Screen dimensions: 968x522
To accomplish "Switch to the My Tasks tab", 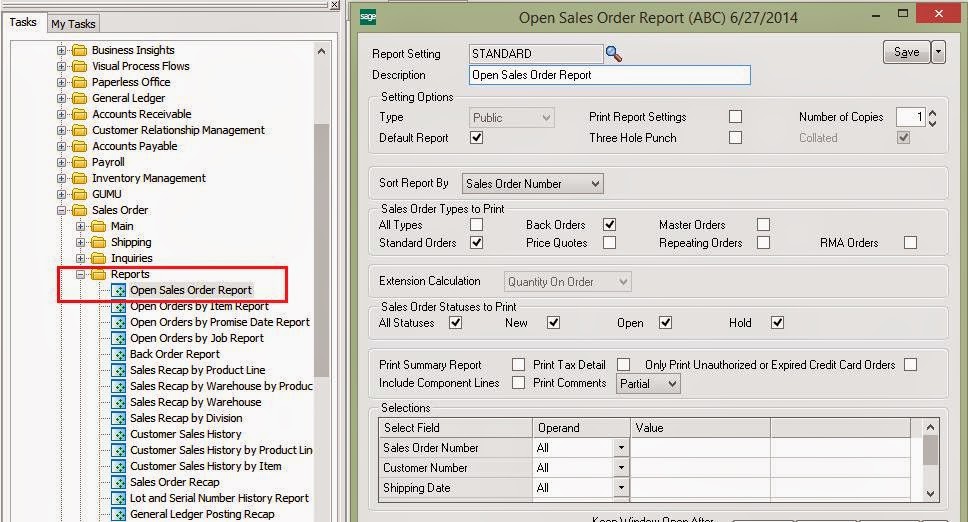I will (x=73, y=23).
